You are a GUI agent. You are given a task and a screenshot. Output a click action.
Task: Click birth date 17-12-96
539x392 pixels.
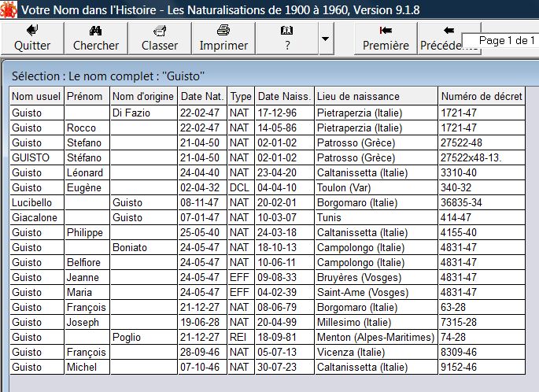(x=284, y=113)
